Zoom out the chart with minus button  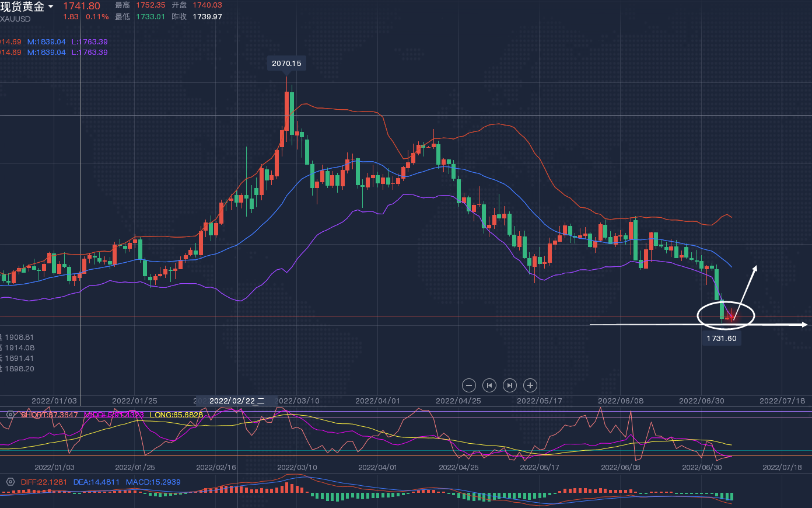(469, 385)
